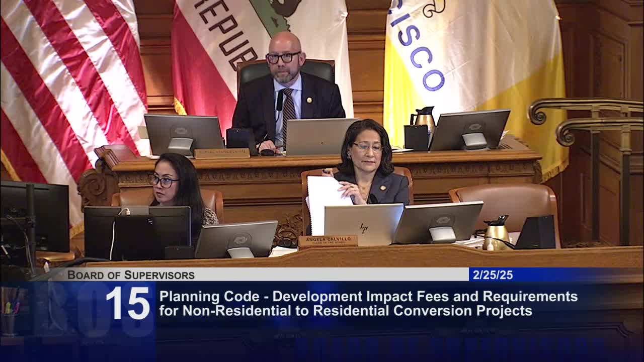
Task: Click the president's desk microphone
Action: click(x=279, y=101)
